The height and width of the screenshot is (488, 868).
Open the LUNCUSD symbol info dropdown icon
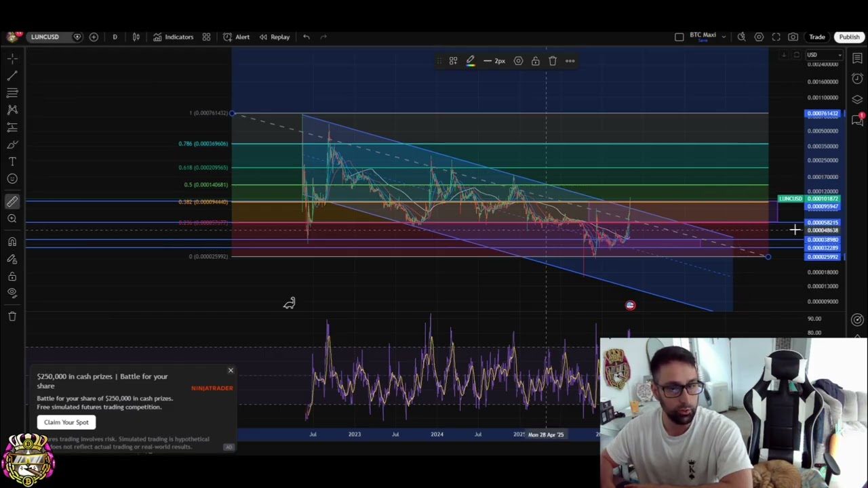tap(77, 37)
